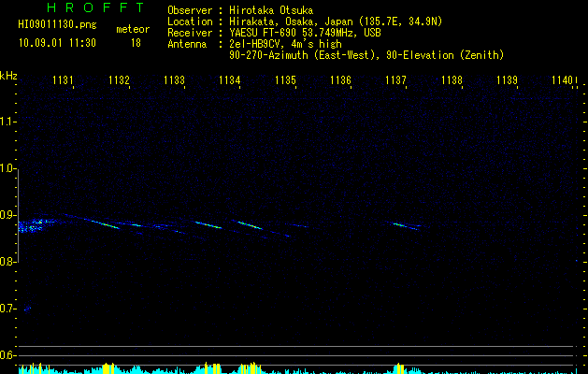The height and width of the screenshot is (374, 588).
Task: Select the 1.0 kHz frequency axis label
Action: click(7, 168)
